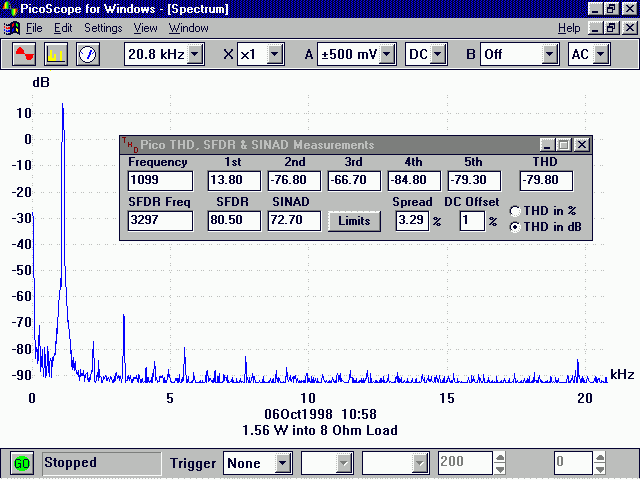
Task: Click the THD field showing -79.80
Action: [546, 181]
